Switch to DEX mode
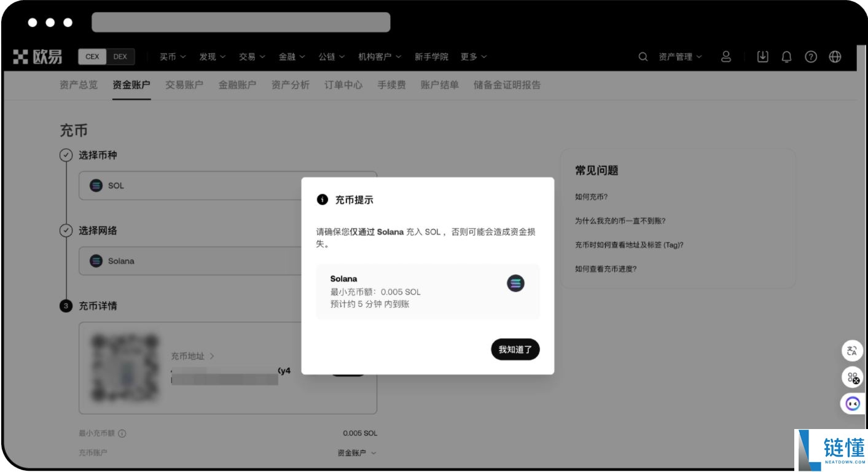 pyautogui.click(x=120, y=56)
